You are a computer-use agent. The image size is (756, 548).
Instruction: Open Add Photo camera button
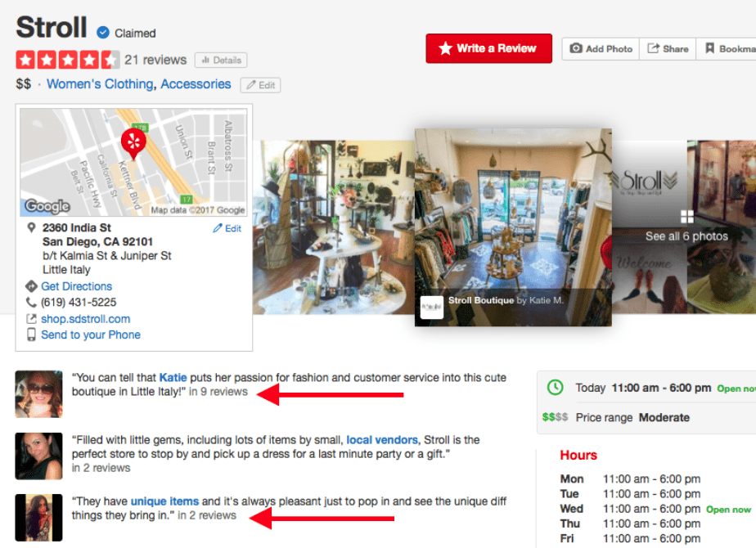(x=601, y=49)
